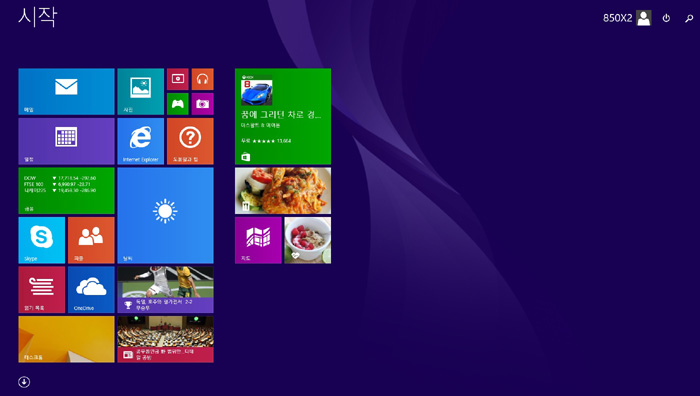The width and height of the screenshot is (700, 396).
Task: Open the Help and Tips question-mark tile
Action: point(190,141)
